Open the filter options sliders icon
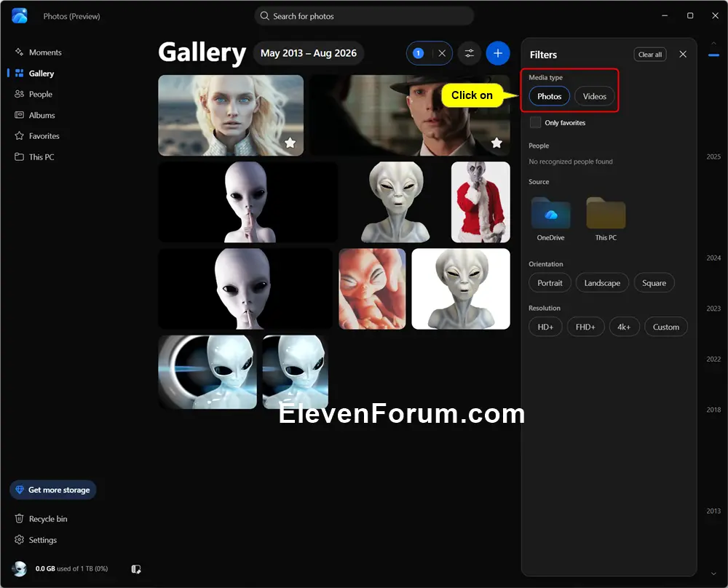Screen dimensions: 728x588 pos(470,53)
